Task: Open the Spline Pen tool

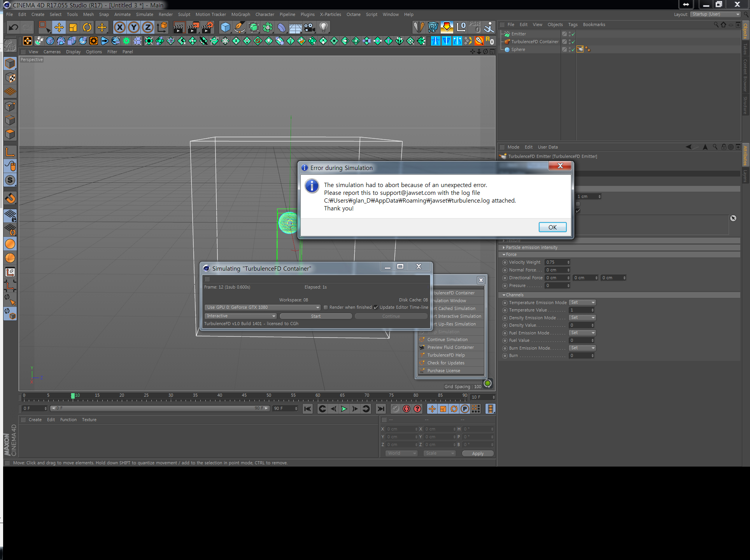Action: click(x=240, y=27)
